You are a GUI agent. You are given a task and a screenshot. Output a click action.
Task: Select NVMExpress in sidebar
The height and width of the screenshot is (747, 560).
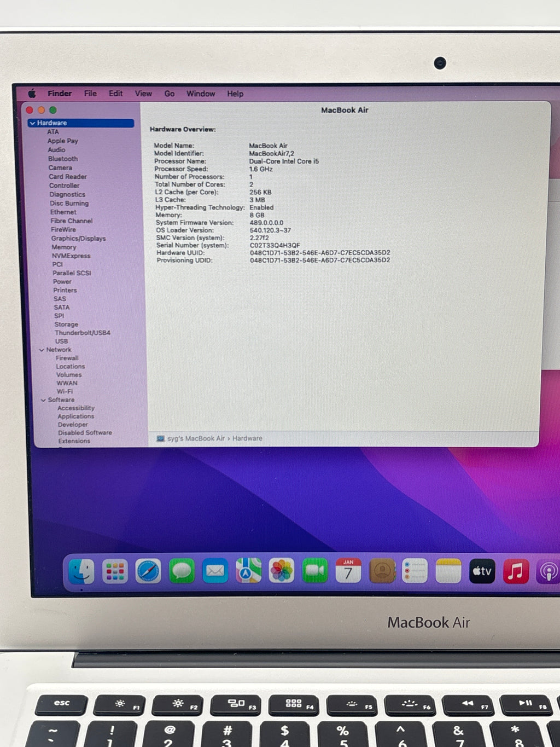[x=71, y=256]
